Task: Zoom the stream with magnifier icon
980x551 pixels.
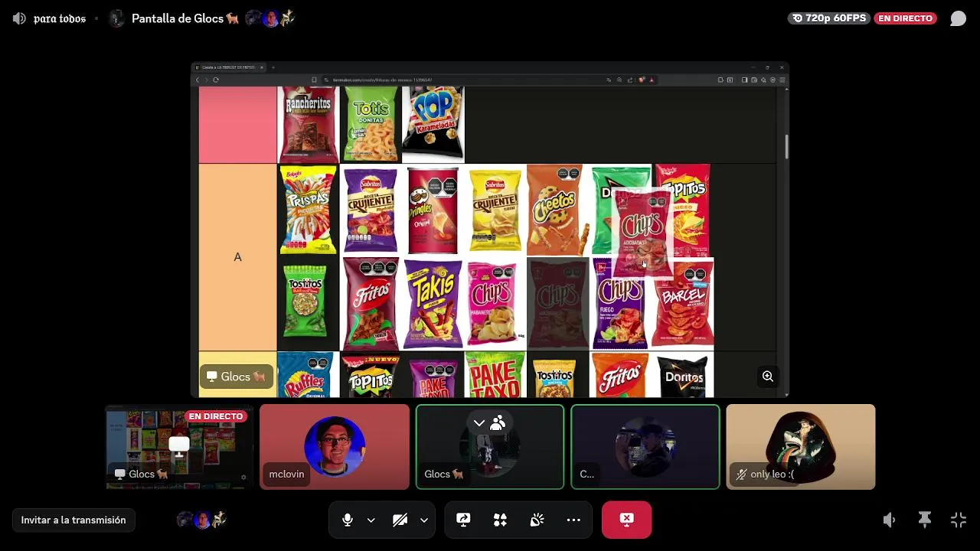Action: pos(767,377)
